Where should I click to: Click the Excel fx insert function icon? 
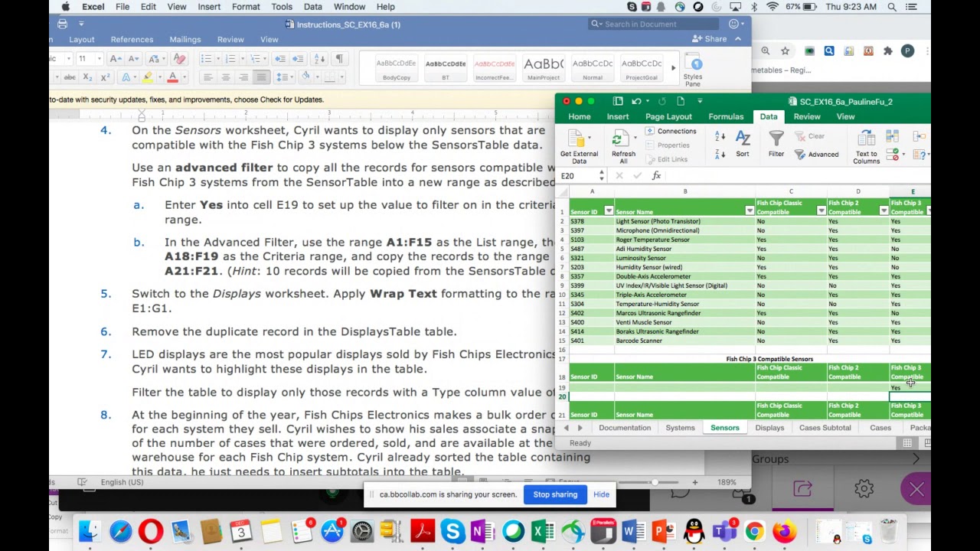click(656, 176)
